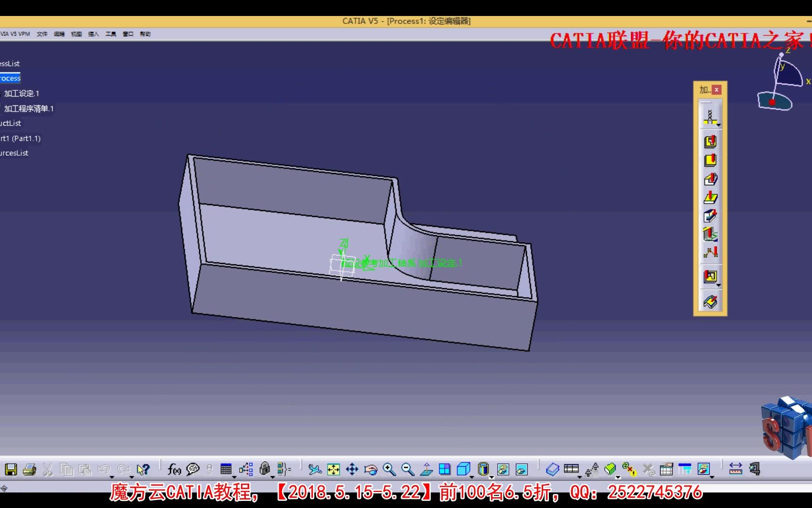This screenshot has height=508, width=812.
Task: Open the 插入 (Insert) menu
Action: (94, 34)
